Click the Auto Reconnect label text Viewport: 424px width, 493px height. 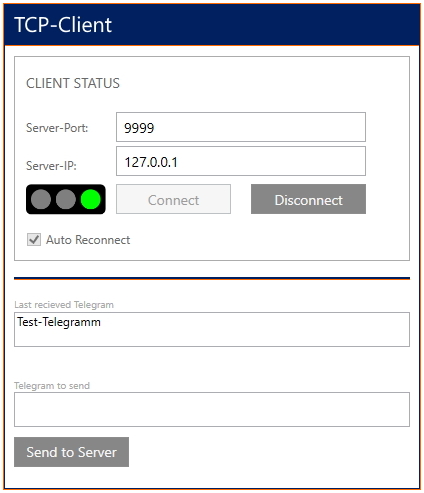(88, 240)
